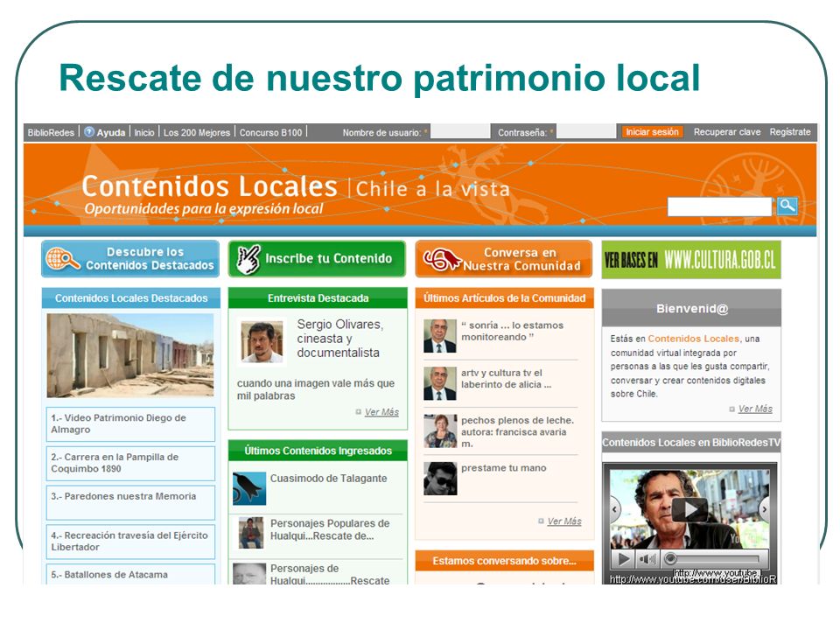Open the featured adobe houses photo
Screen dimensions: 840x630
pos(130,355)
